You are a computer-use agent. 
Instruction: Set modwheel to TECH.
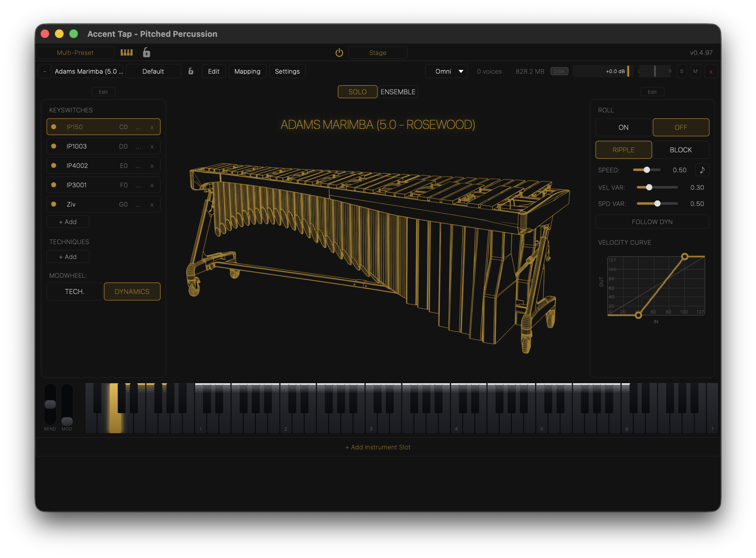[75, 291]
